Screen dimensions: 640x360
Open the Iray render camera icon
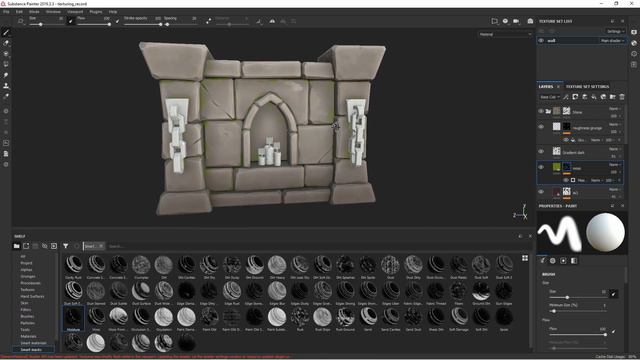[530, 21]
